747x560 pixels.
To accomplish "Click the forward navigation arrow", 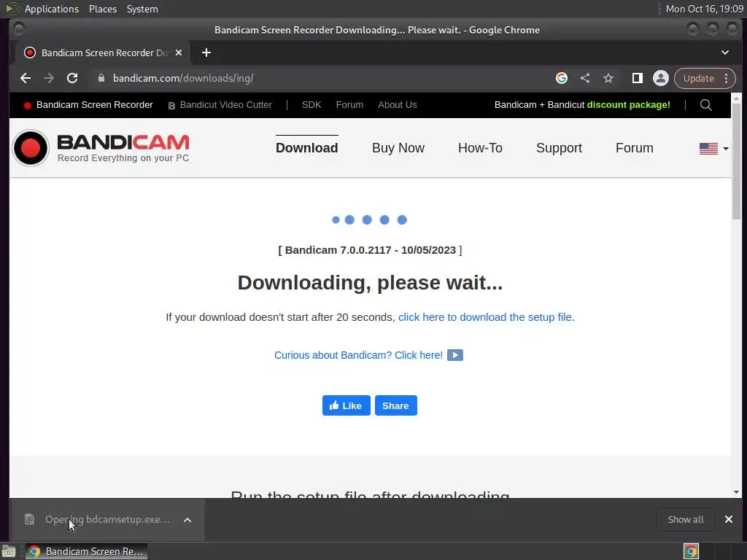I will (49, 78).
